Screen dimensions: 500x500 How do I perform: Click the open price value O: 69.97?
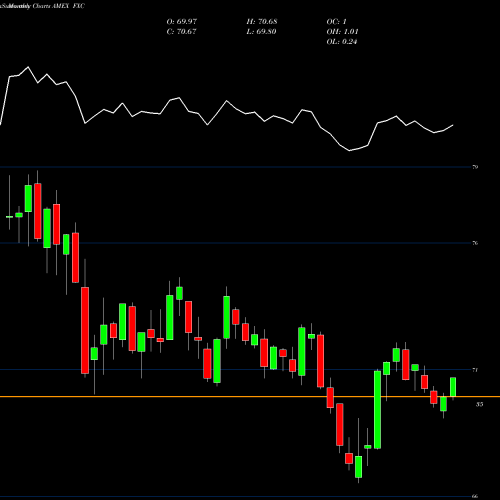tap(182, 22)
